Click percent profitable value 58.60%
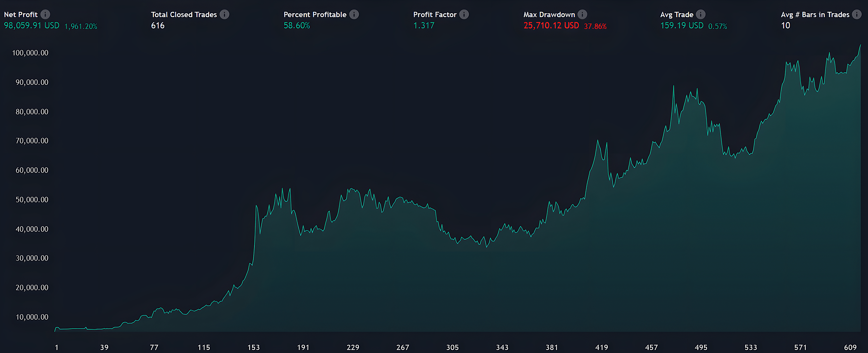Screen dimensions: 868x353 point(297,25)
